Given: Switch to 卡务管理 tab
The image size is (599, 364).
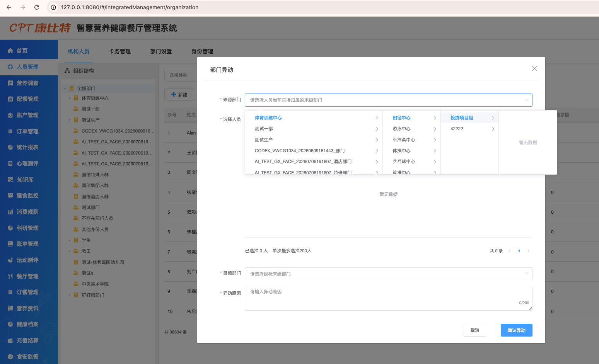Looking at the screenshot, I should coord(120,51).
